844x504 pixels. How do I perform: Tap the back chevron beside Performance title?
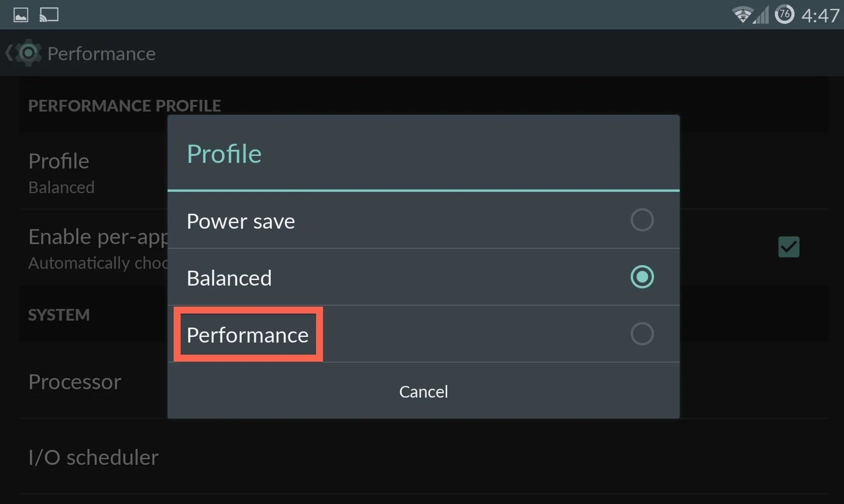pos(9,53)
